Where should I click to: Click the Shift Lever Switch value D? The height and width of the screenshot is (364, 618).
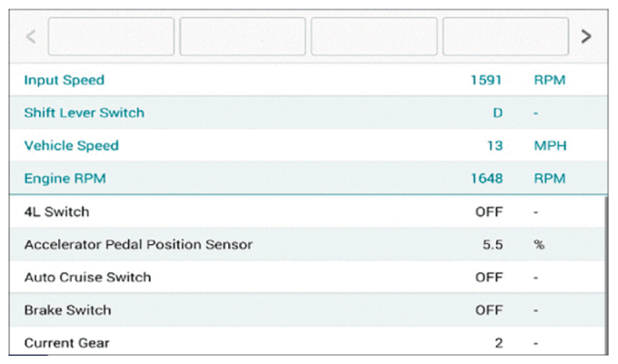tap(497, 113)
